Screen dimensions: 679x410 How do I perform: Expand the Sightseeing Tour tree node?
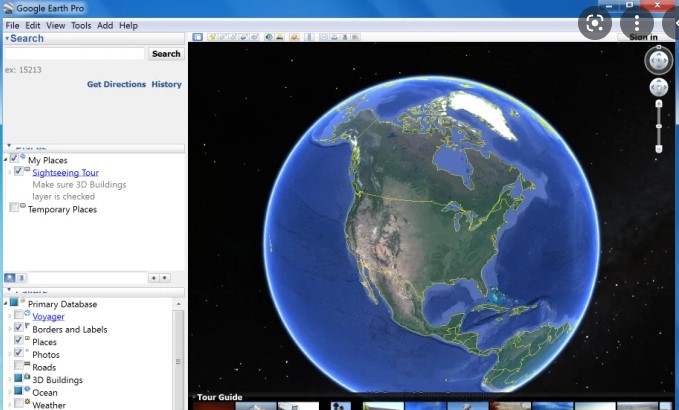pos(10,172)
